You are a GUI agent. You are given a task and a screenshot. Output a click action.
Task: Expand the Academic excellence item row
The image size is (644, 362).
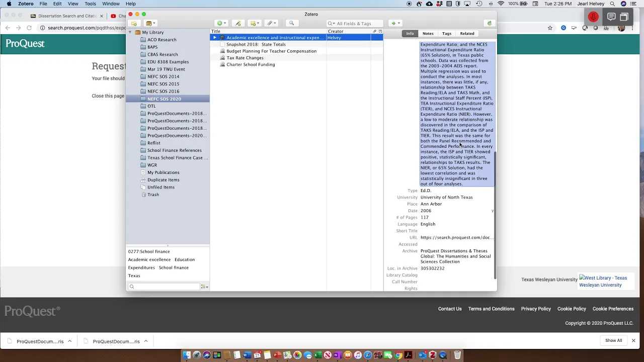coord(215,38)
